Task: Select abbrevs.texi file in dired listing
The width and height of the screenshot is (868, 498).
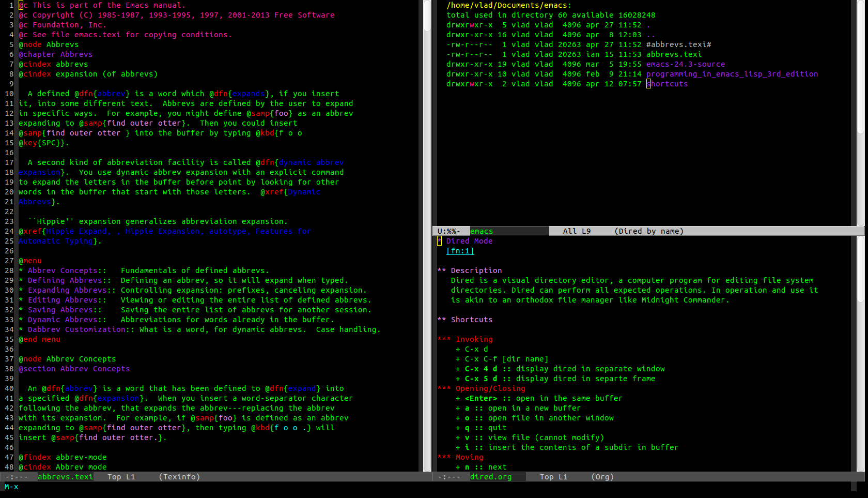Action: pos(674,54)
